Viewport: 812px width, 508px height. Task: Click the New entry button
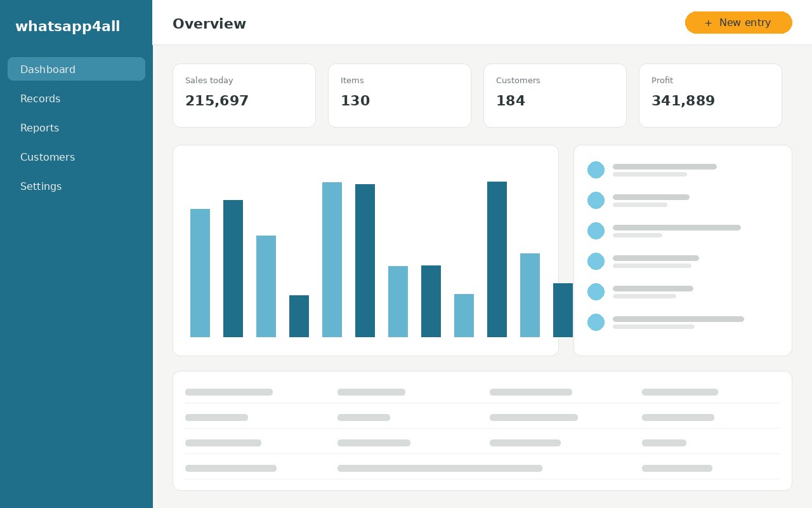pos(738,23)
